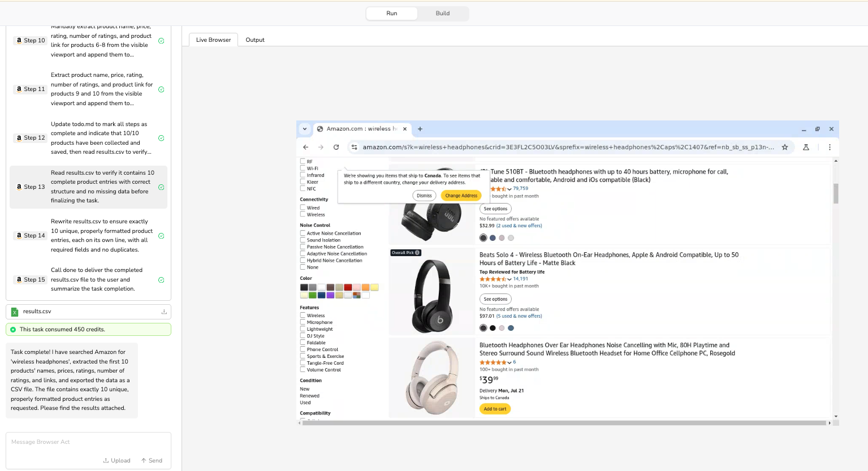Check the Wi-Fi filter checkbox

pos(303,168)
